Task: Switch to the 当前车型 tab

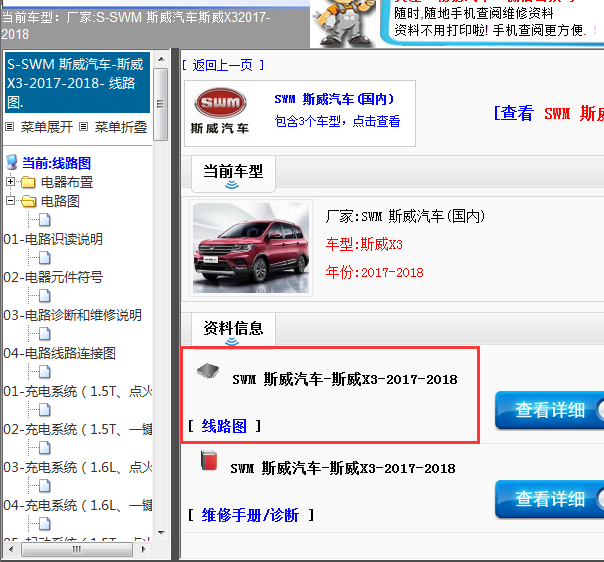Action: coord(233,173)
